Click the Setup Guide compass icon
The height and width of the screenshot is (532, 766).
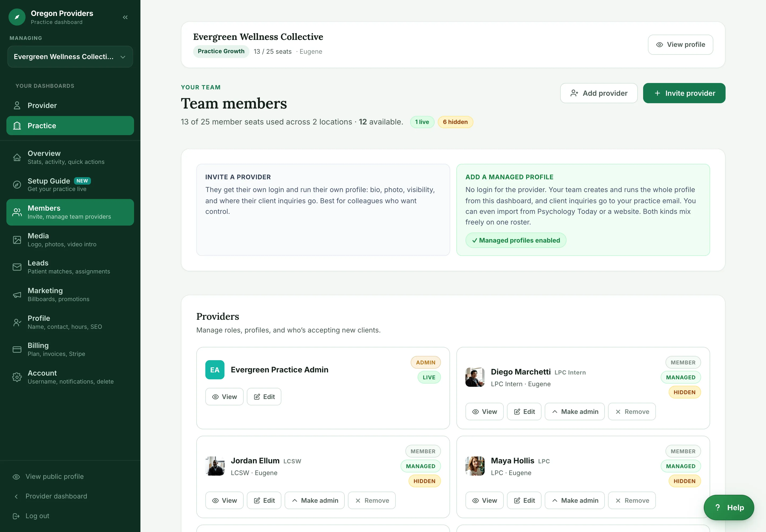coord(17,185)
